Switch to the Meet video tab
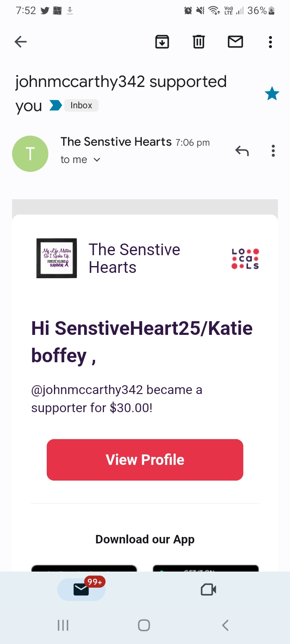The height and width of the screenshot is (644, 290). [x=208, y=590]
